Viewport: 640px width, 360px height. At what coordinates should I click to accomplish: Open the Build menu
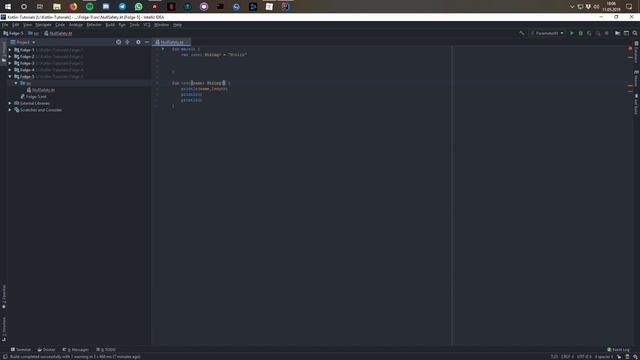pos(110,25)
